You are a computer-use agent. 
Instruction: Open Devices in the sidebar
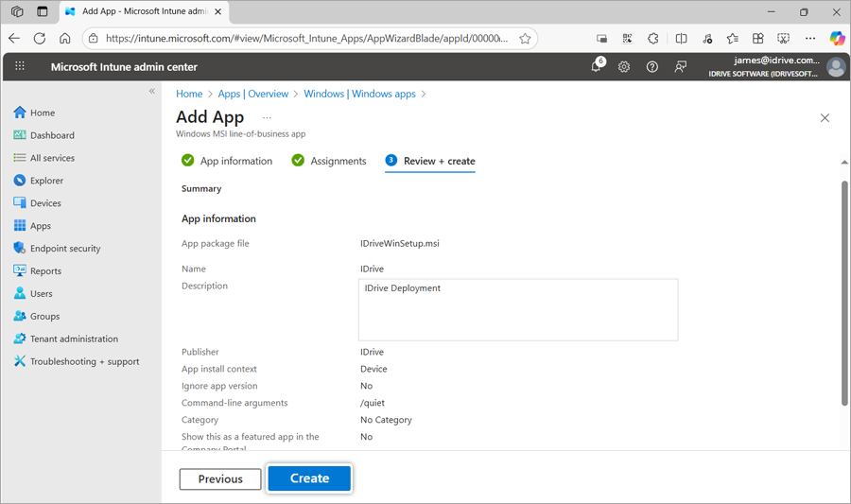point(45,203)
